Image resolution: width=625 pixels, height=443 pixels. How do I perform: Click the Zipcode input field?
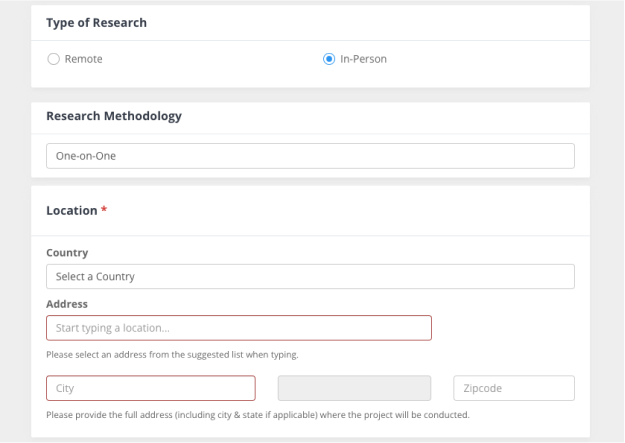(514, 388)
